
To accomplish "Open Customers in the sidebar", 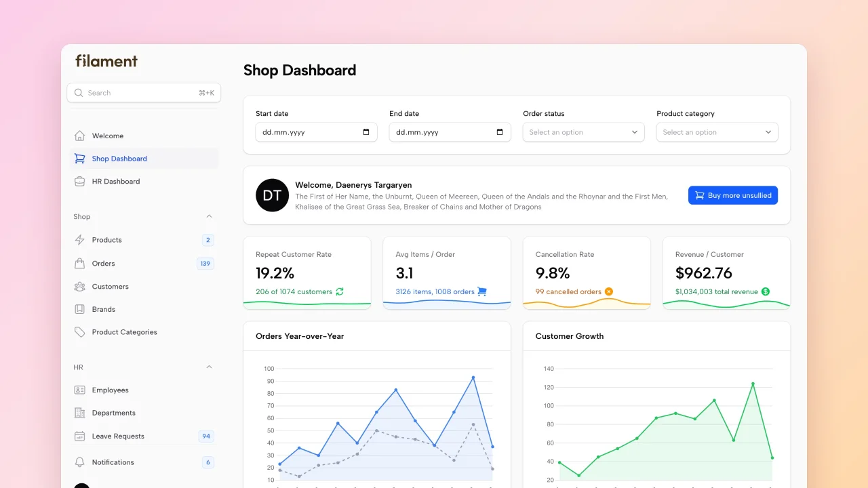I will [x=144, y=286].
